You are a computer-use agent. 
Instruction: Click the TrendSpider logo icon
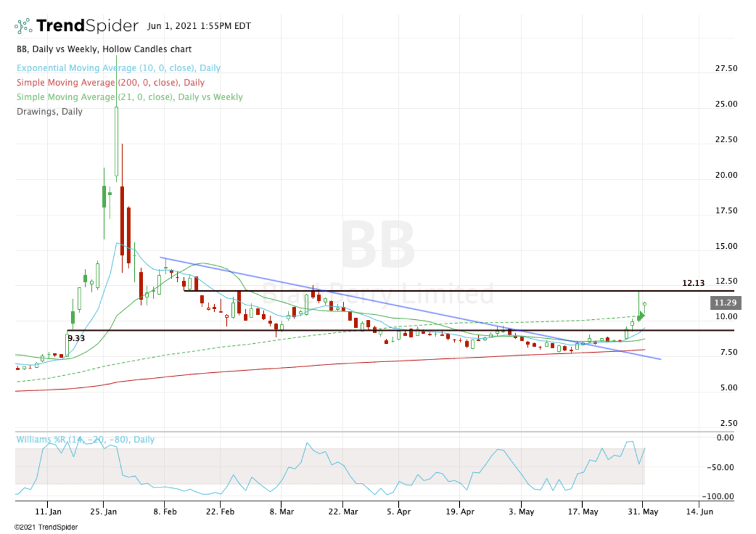23,26
